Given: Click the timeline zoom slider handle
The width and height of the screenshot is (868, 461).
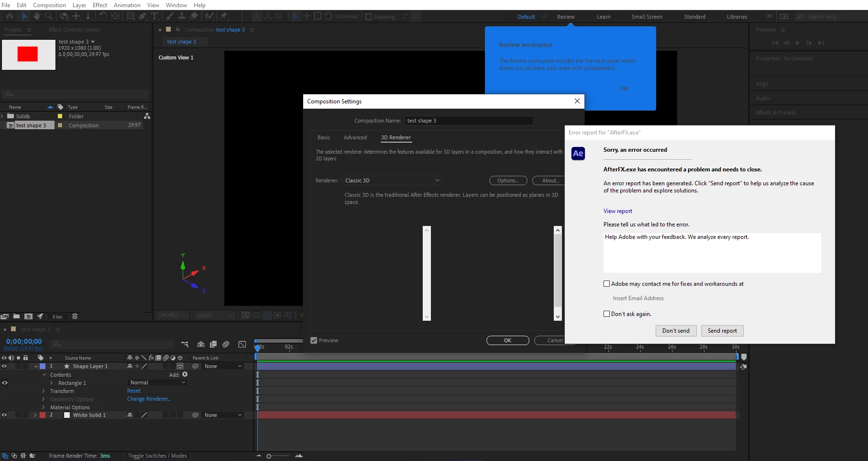Looking at the screenshot, I should 269,456.
